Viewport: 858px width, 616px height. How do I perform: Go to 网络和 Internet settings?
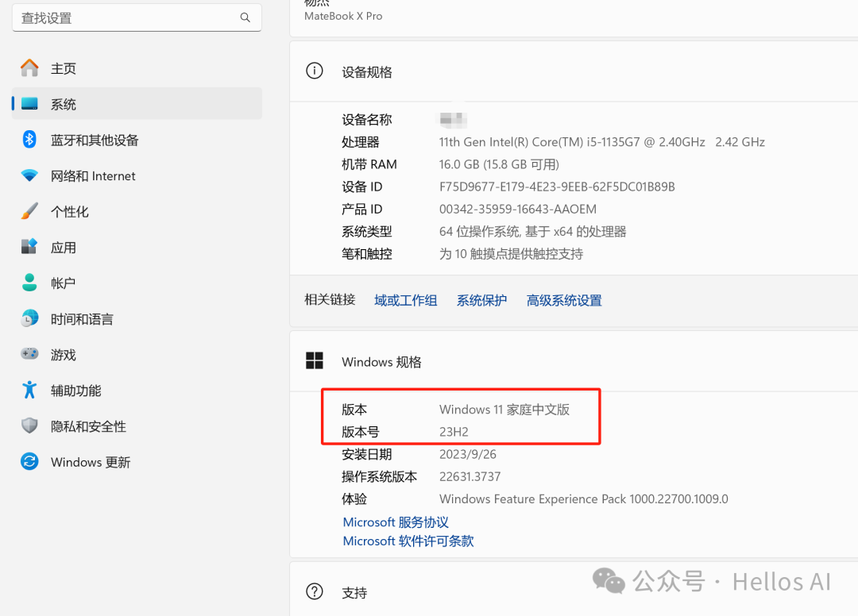(x=137, y=175)
